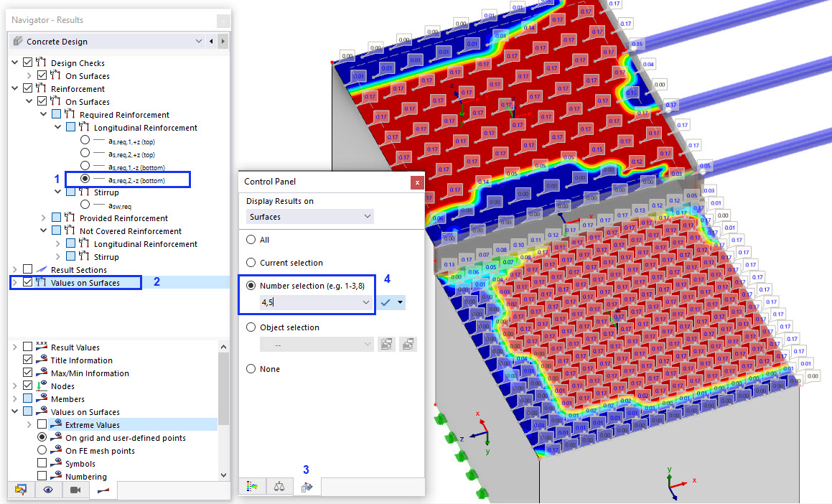Open the Number selection combo box dropdown
The width and height of the screenshot is (832, 504).
point(367,302)
